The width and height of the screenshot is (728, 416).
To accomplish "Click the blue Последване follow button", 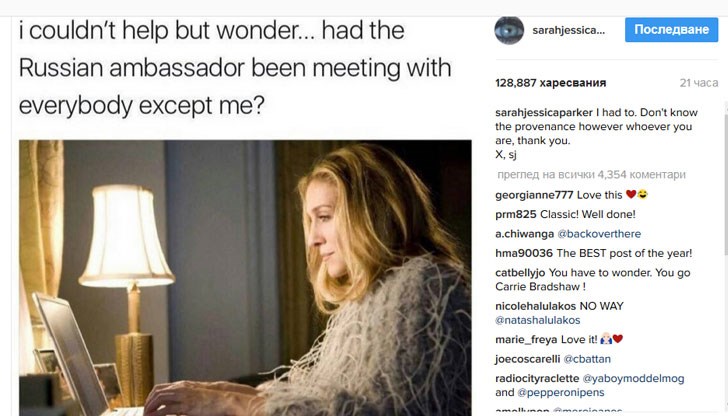I will [671, 30].
